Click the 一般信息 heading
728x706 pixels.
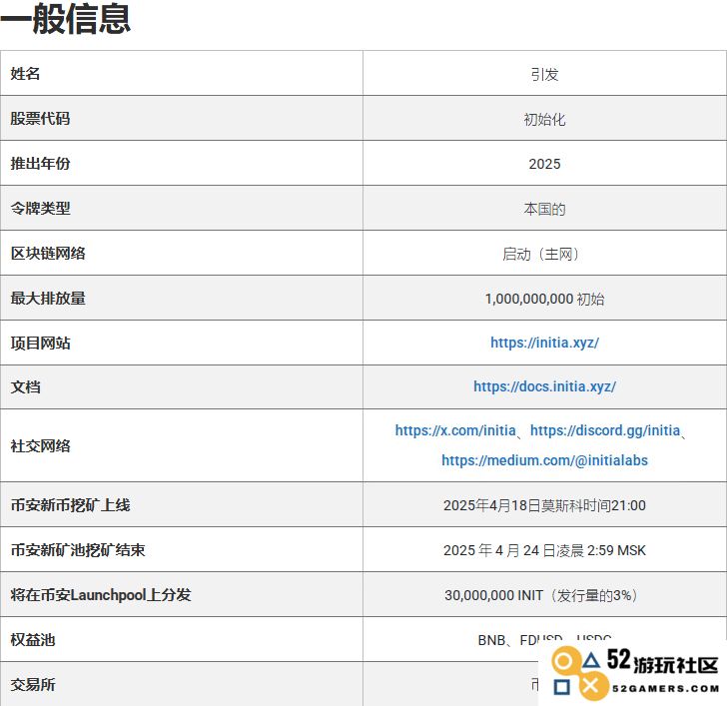coord(66,19)
